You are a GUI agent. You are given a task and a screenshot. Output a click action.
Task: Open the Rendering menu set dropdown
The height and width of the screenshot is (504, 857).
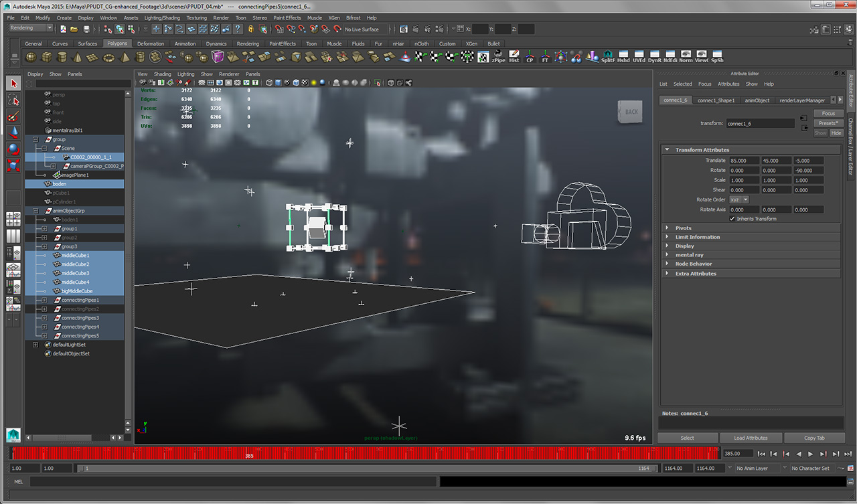tap(31, 29)
